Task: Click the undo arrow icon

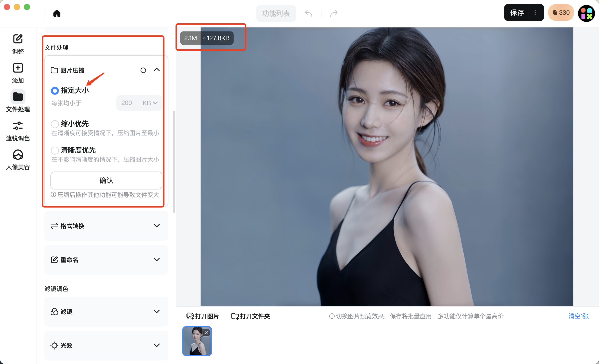Action: (308, 13)
